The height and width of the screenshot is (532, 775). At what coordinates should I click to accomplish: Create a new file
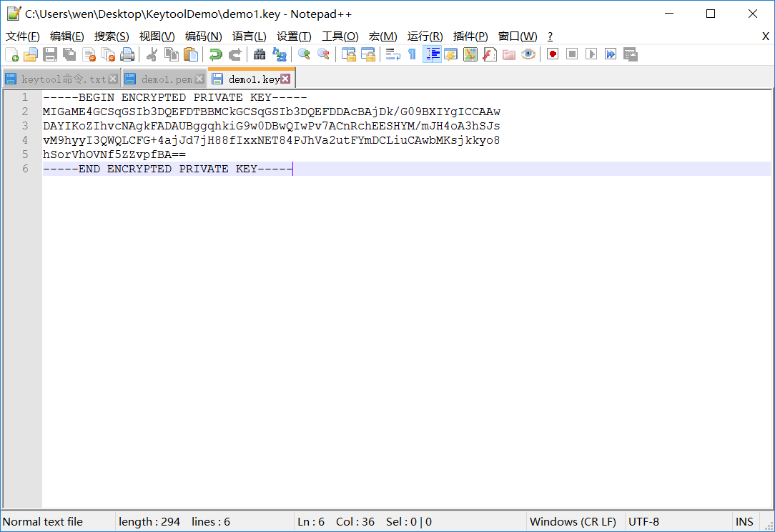12,54
